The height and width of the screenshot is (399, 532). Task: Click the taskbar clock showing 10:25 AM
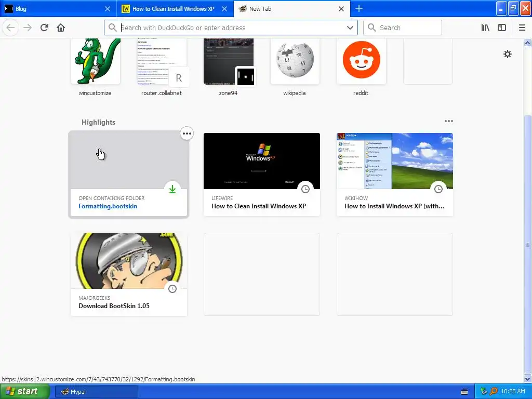click(513, 392)
